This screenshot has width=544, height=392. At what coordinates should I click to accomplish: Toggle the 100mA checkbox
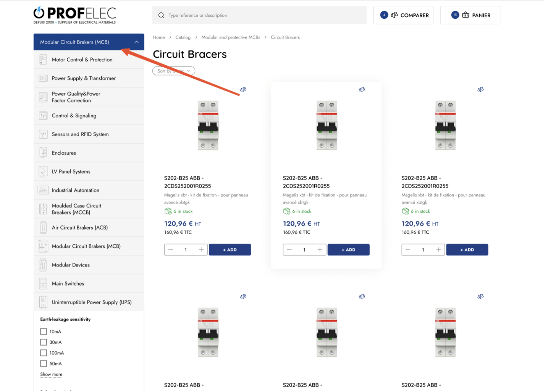43,353
